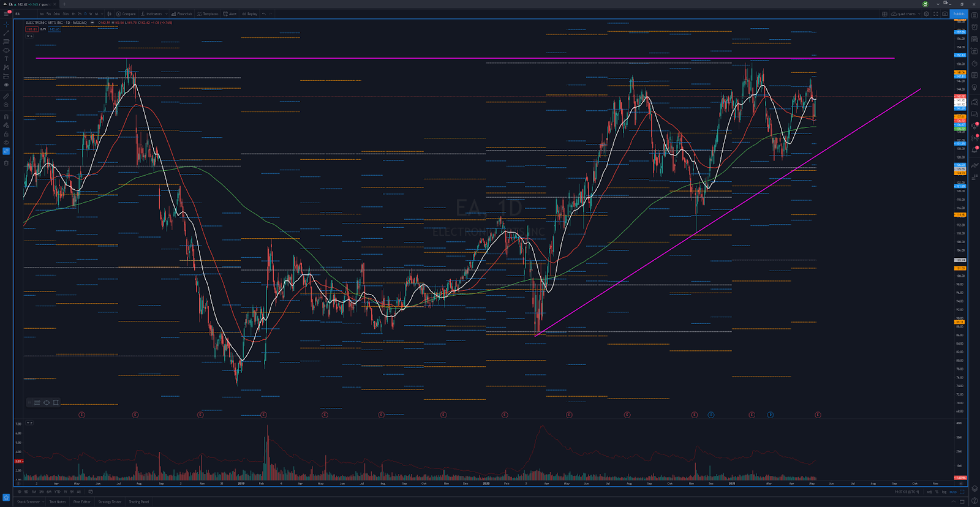The height and width of the screenshot is (507, 980).
Task: Click the go to date icon
Action: click(x=91, y=492)
